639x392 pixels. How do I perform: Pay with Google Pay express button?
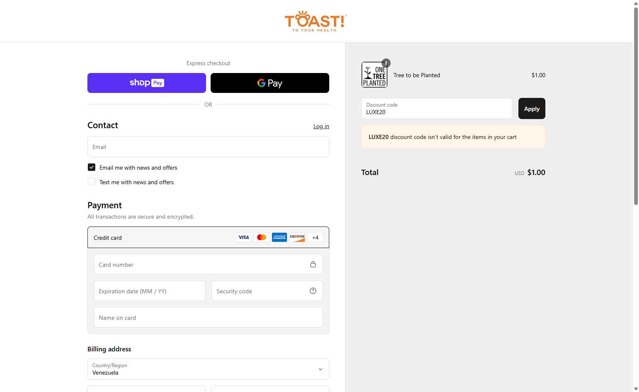(270, 83)
